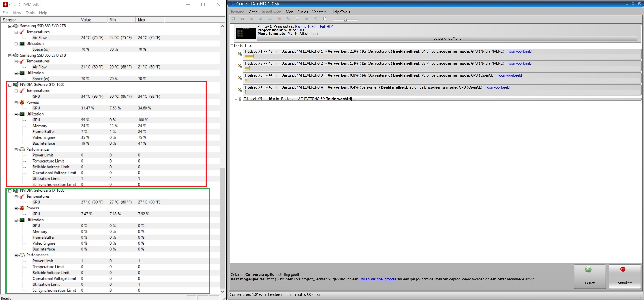The image size is (644, 300).
Task: Click the drive icon of Samsung SSD with Space (e:)
Action: [x=16, y=55]
